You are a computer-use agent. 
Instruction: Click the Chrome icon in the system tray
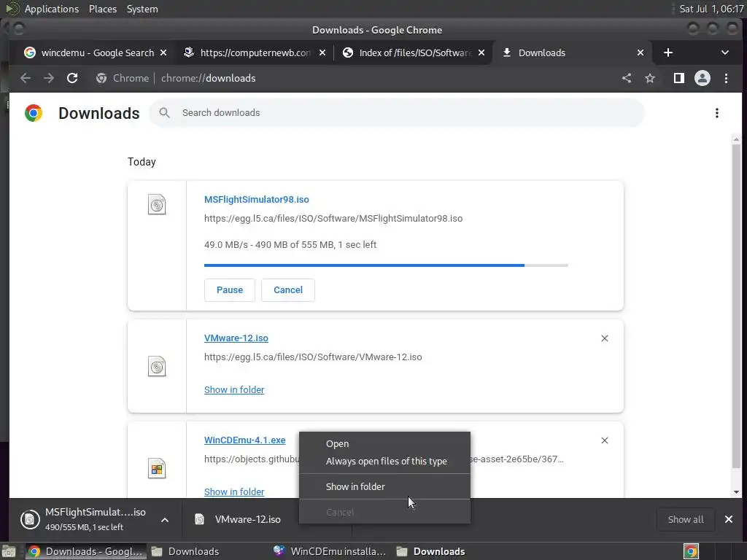691,551
